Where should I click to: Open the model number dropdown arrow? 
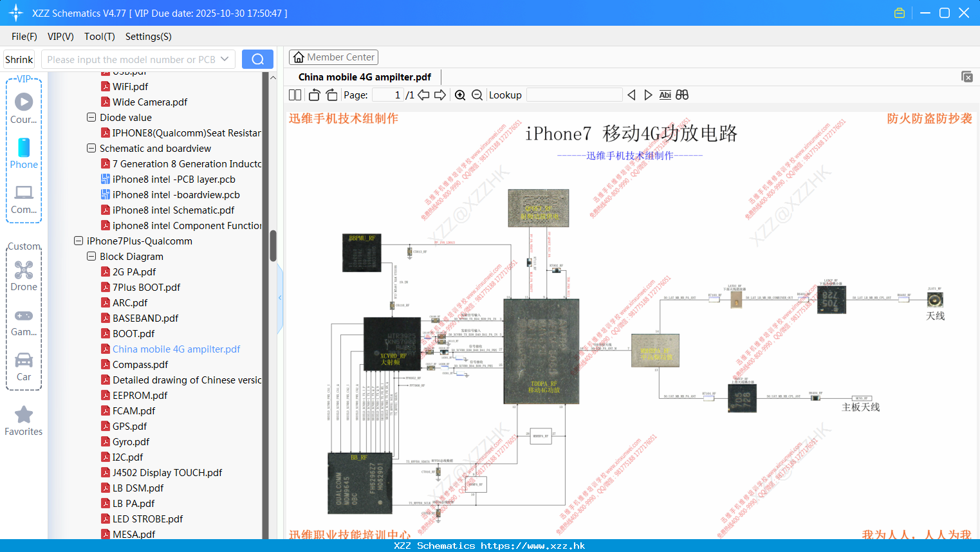tap(225, 59)
